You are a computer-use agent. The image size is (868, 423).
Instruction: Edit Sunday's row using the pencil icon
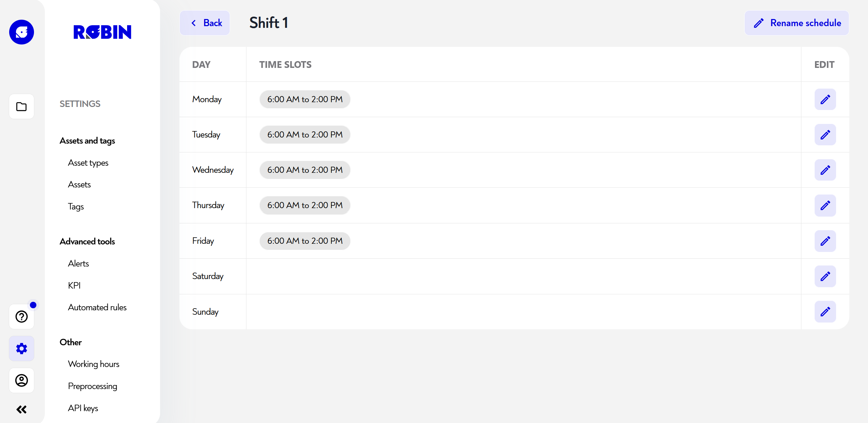[x=825, y=311]
